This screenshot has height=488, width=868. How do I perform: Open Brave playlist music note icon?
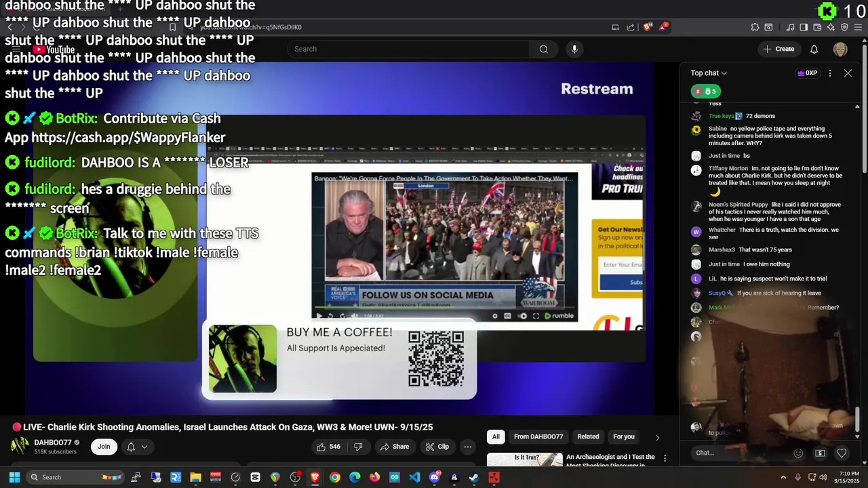click(x=790, y=27)
